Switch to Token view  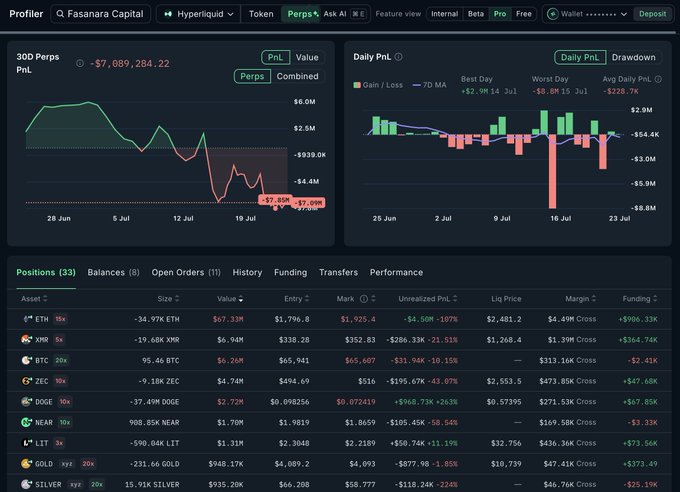pyautogui.click(x=261, y=14)
